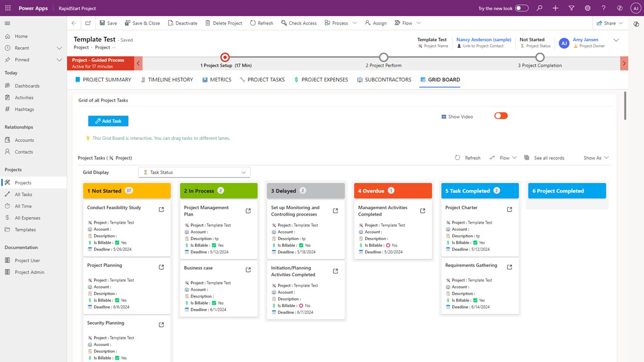The height and width of the screenshot is (362, 644).
Task: Switch to the PROJECT TASKS tab
Action: [262, 79]
